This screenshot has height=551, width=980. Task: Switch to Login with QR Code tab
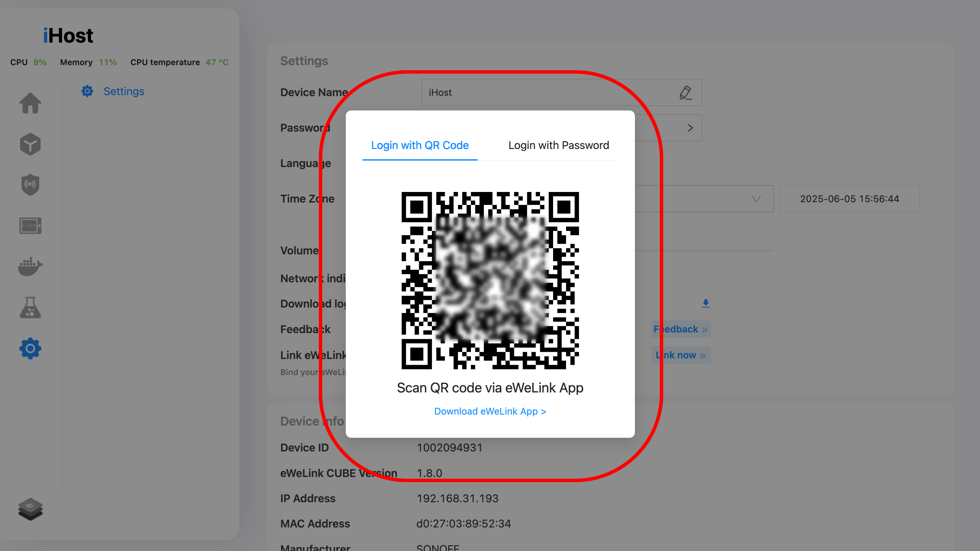420,145
